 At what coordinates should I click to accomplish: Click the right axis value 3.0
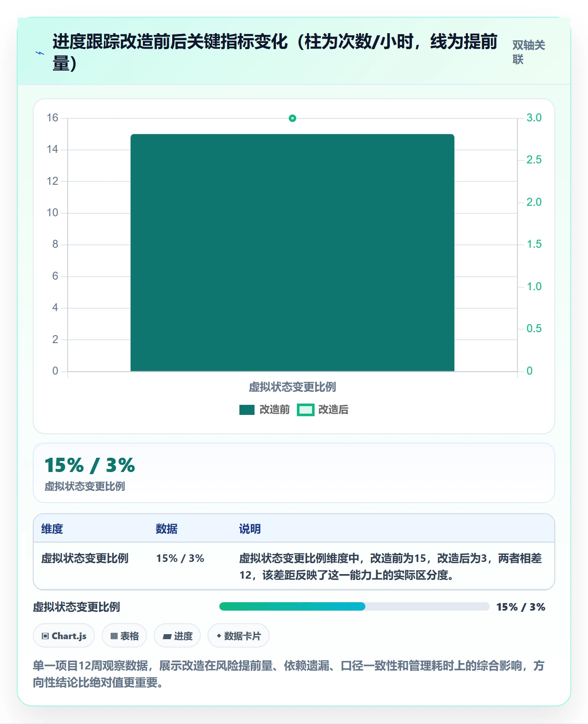click(x=534, y=118)
